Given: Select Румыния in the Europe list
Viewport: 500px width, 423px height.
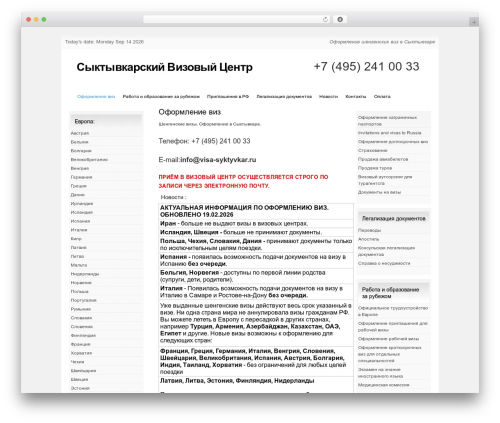Looking at the screenshot, I should [x=81, y=309].
